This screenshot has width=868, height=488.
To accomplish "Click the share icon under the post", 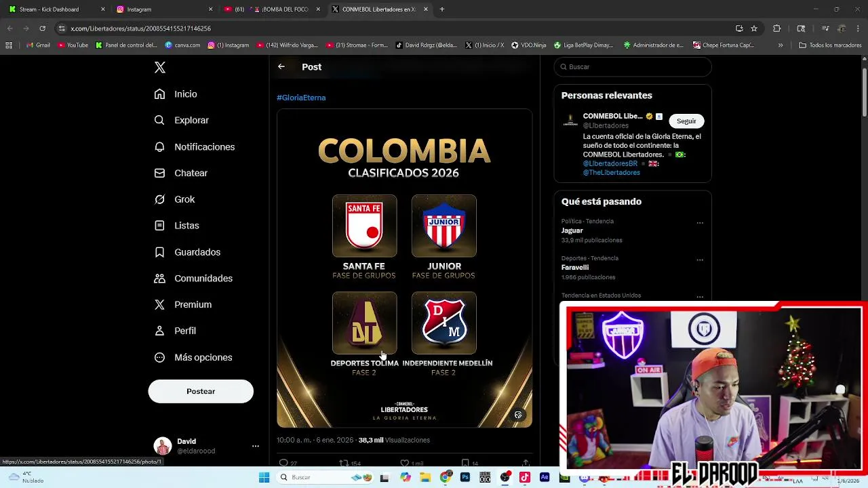I will pyautogui.click(x=526, y=463).
